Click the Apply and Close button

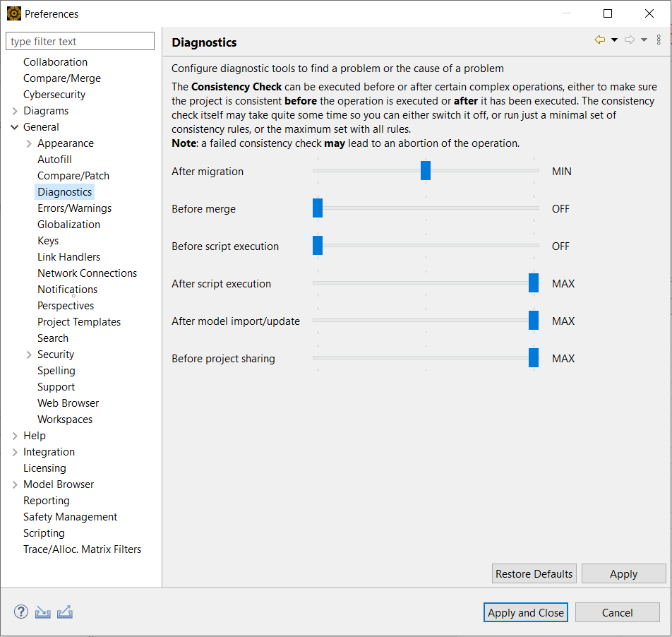click(x=526, y=612)
